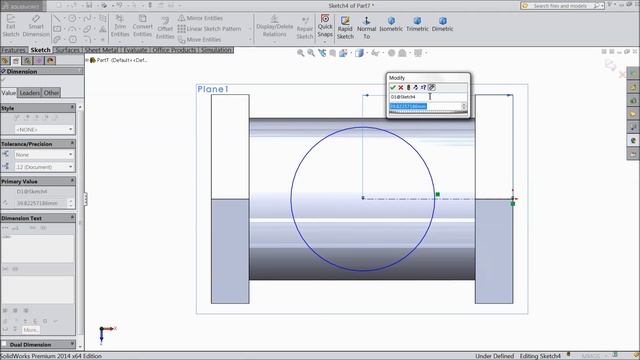Click the Modify dialog dimension value field
The height and width of the screenshot is (360, 640).
[x=424, y=106]
